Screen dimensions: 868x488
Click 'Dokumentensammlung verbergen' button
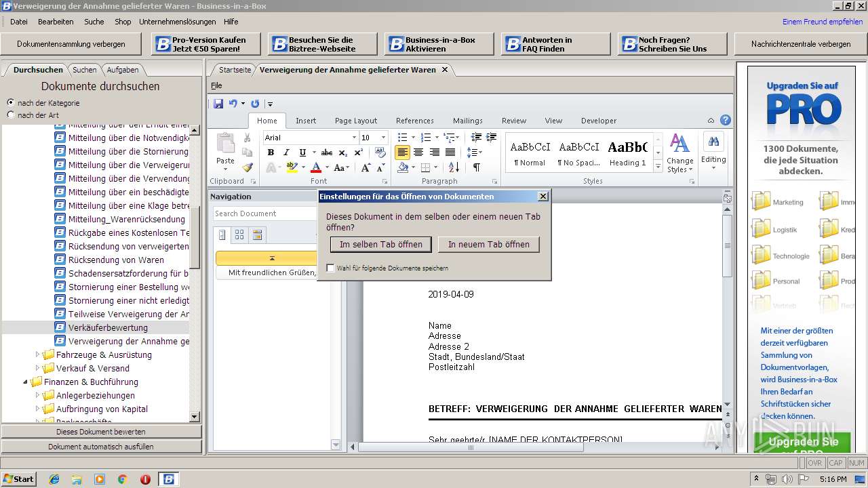71,44
